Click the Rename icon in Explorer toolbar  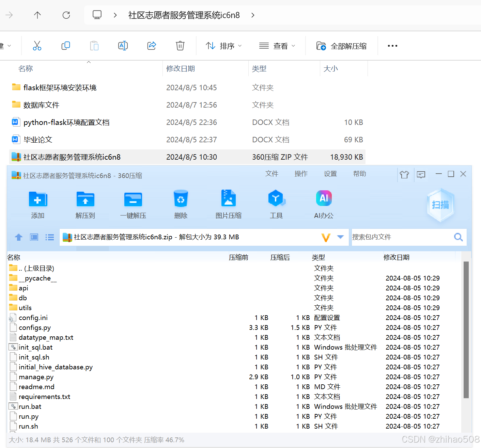123,46
